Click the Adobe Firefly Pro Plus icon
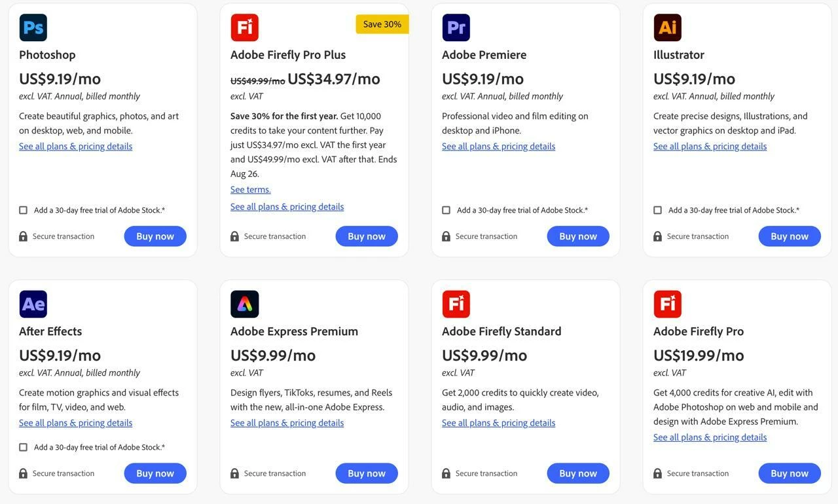The height and width of the screenshot is (504, 838). pyautogui.click(x=244, y=27)
